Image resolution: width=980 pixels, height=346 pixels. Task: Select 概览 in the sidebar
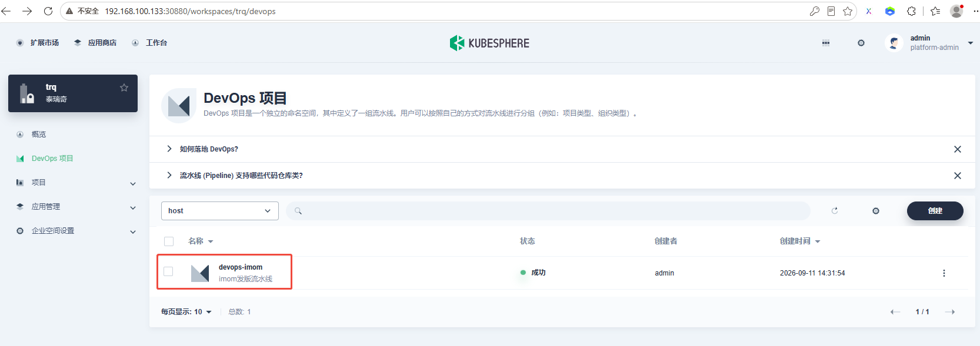[x=39, y=135]
